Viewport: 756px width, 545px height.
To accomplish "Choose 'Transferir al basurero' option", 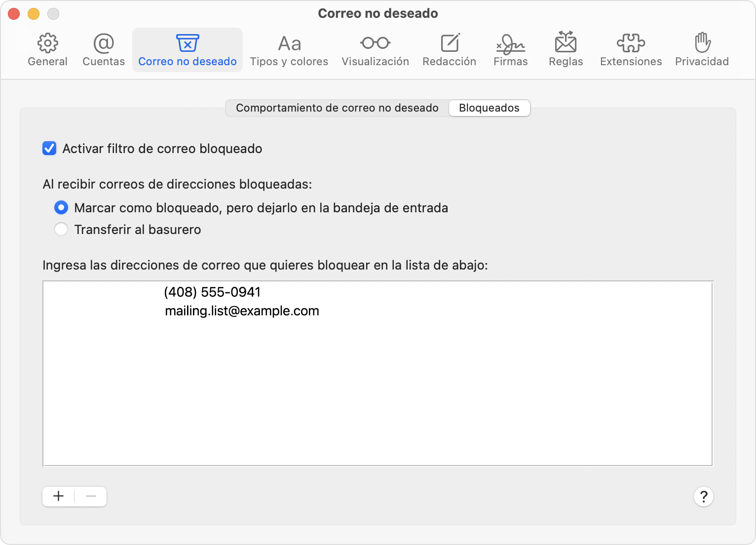I will pyautogui.click(x=61, y=229).
